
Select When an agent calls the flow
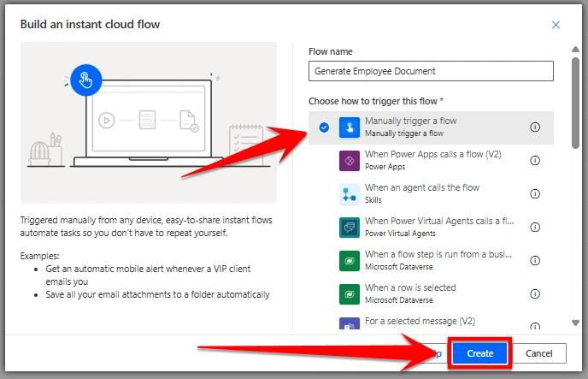click(431, 194)
